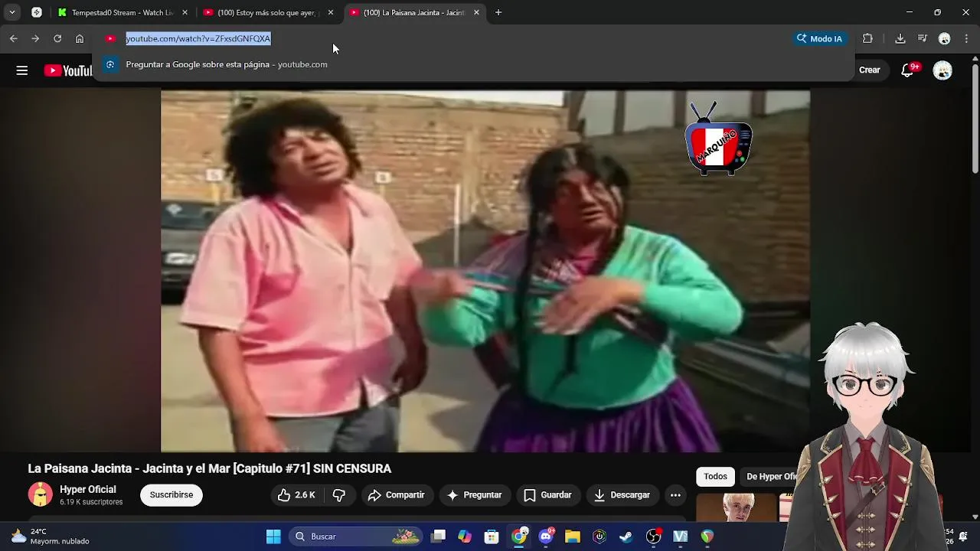Open Windows Start menu
This screenshot has height=551, width=980.
[x=273, y=536]
